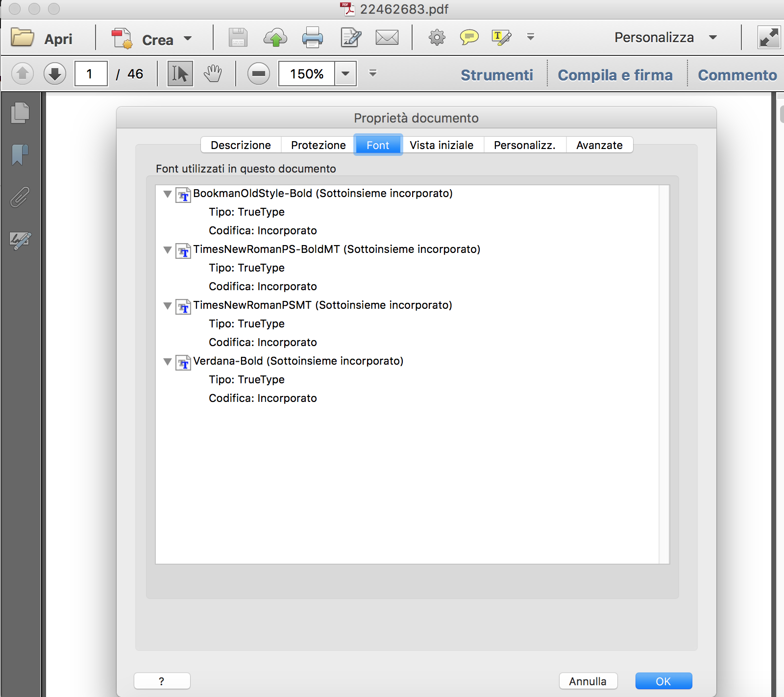Collapse the TimesNewRomanPSMT font entry
The width and height of the screenshot is (784, 697).
168,306
